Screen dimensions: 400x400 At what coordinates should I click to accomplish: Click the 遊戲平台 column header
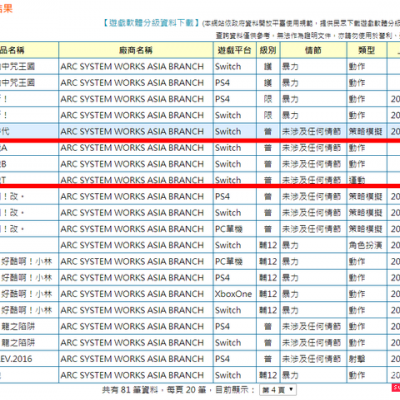235,50
